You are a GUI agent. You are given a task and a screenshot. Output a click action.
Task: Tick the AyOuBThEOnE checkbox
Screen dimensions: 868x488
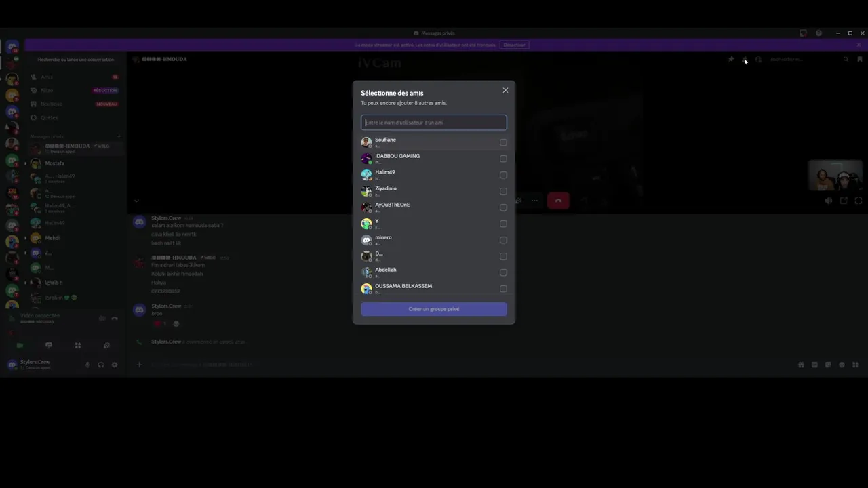click(x=503, y=207)
